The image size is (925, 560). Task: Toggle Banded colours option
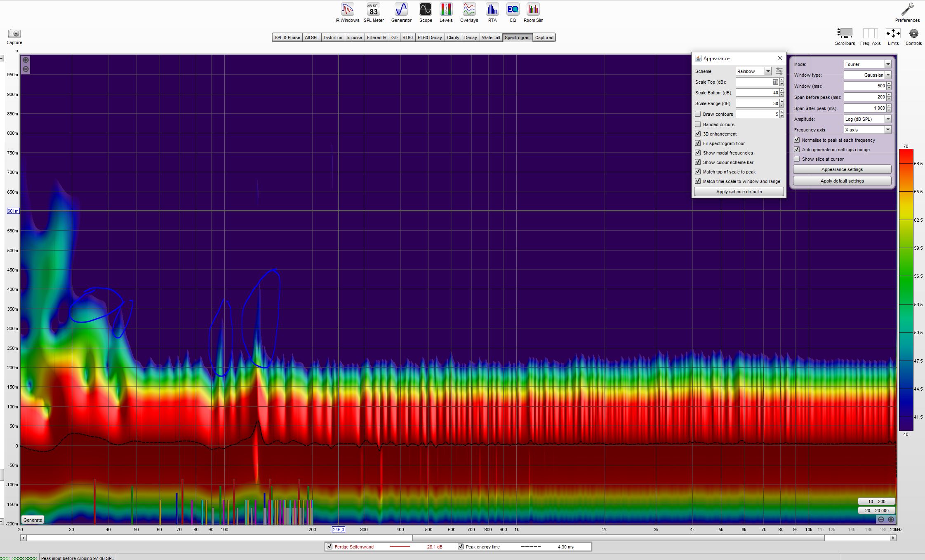698,124
